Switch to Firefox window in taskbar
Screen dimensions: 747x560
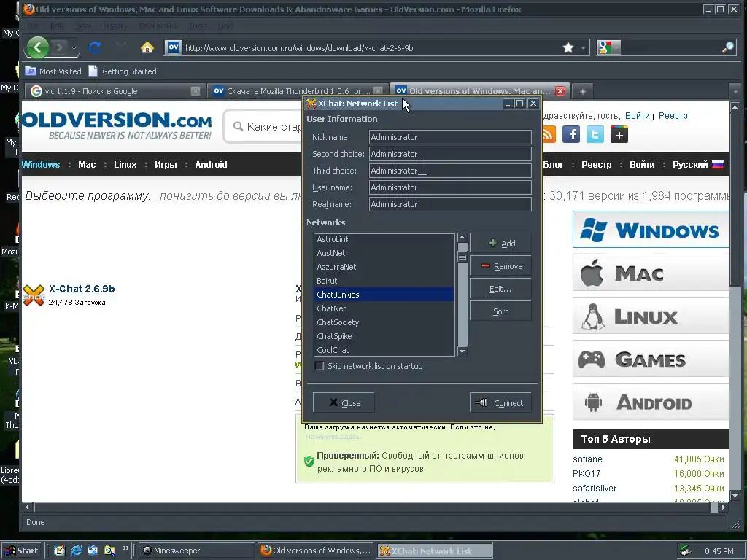click(x=316, y=551)
